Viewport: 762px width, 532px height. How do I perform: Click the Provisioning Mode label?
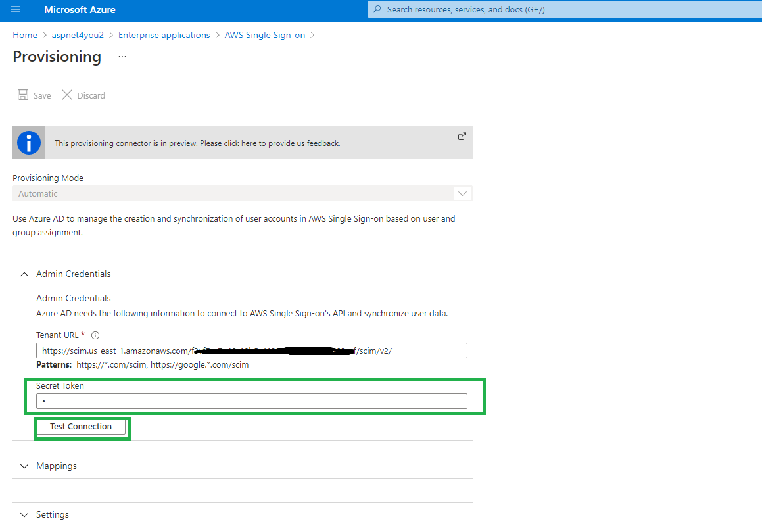point(48,178)
